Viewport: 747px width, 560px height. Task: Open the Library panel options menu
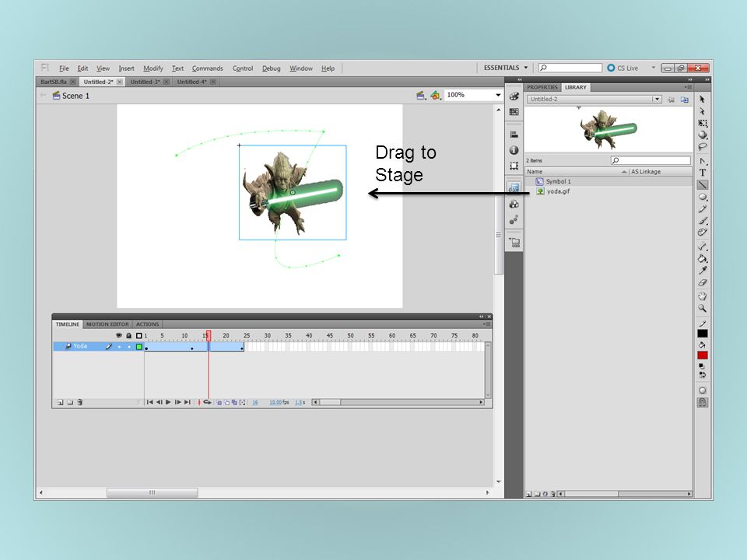coord(688,87)
